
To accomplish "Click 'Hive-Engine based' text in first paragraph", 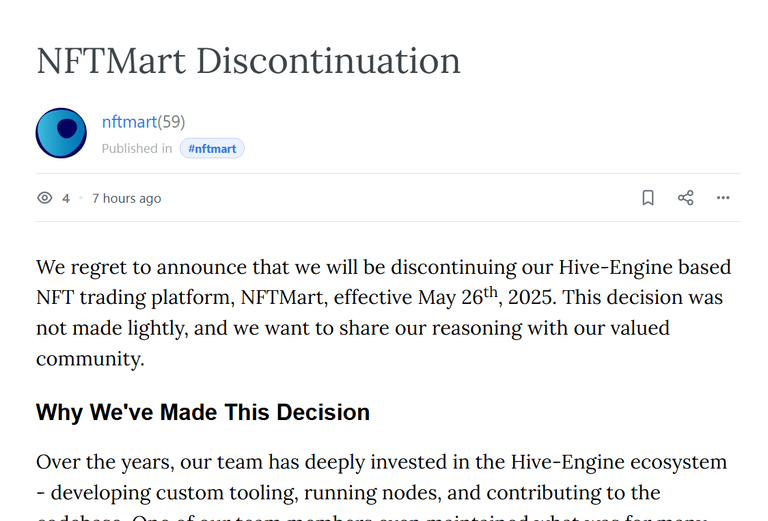I will tap(645, 267).
